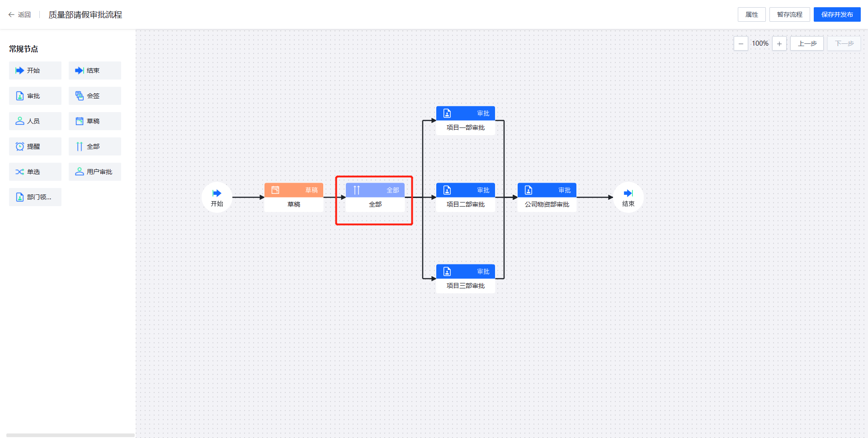Pick the 审批 node from palette
This screenshot has width=868, height=438.
click(35, 96)
